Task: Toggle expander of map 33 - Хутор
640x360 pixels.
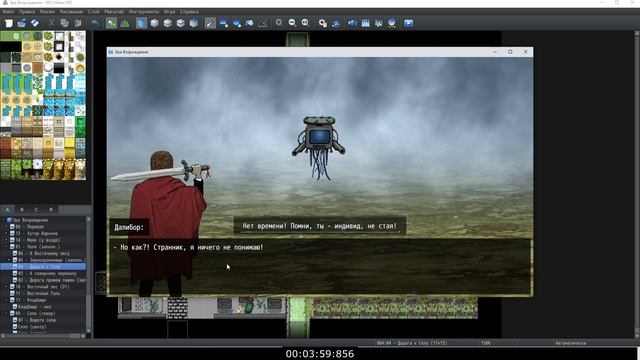Action: click(7, 233)
